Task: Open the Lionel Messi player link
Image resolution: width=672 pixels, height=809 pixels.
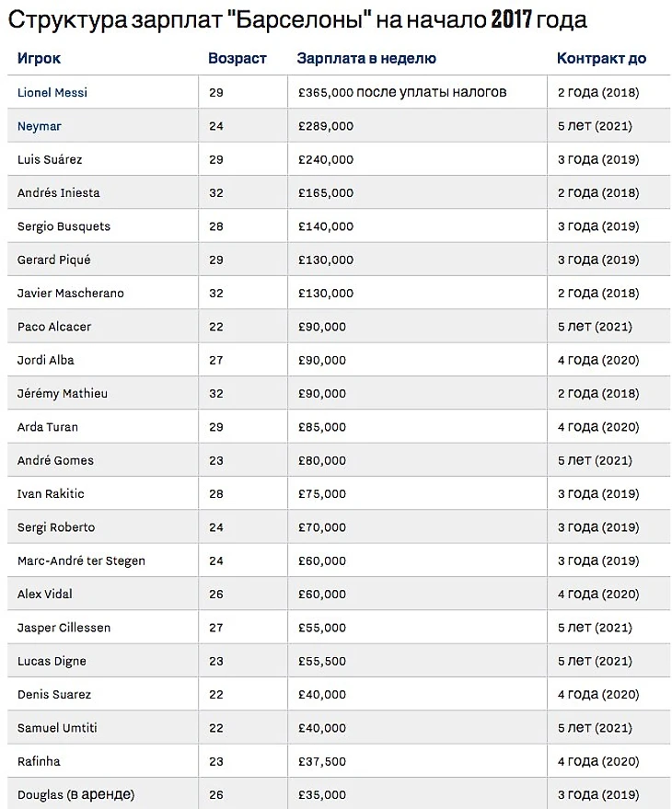Action: (x=52, y=93)
